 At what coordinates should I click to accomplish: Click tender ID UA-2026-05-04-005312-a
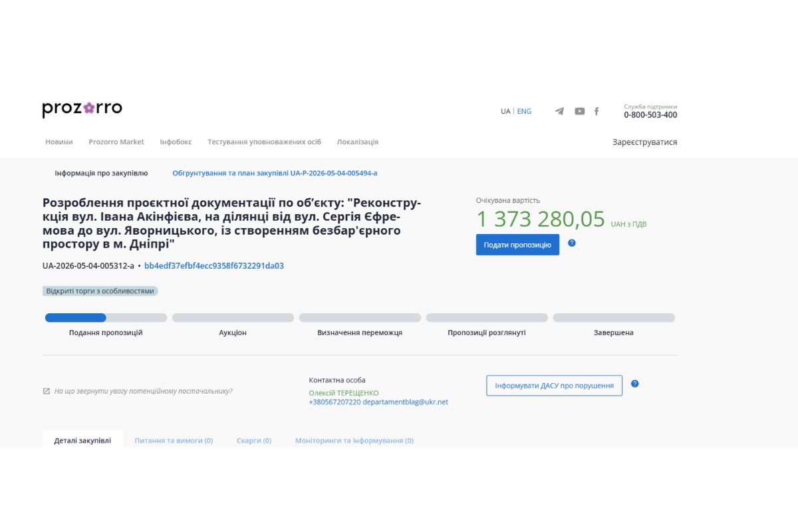(x=88, y=266)
